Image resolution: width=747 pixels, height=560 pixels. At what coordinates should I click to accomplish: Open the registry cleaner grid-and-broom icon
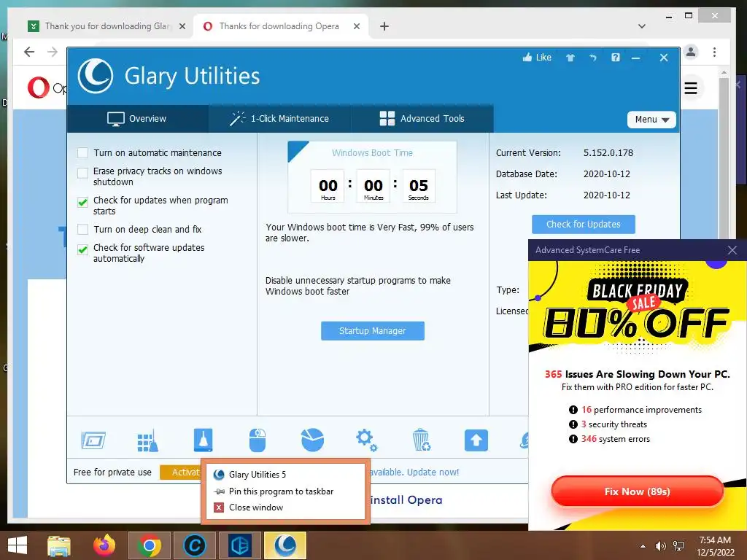147,440
